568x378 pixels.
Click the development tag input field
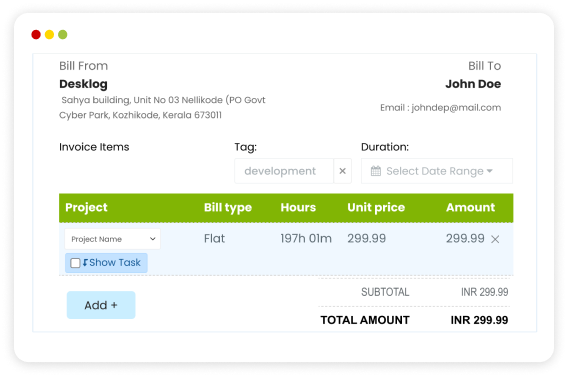(x=284, y=171)
